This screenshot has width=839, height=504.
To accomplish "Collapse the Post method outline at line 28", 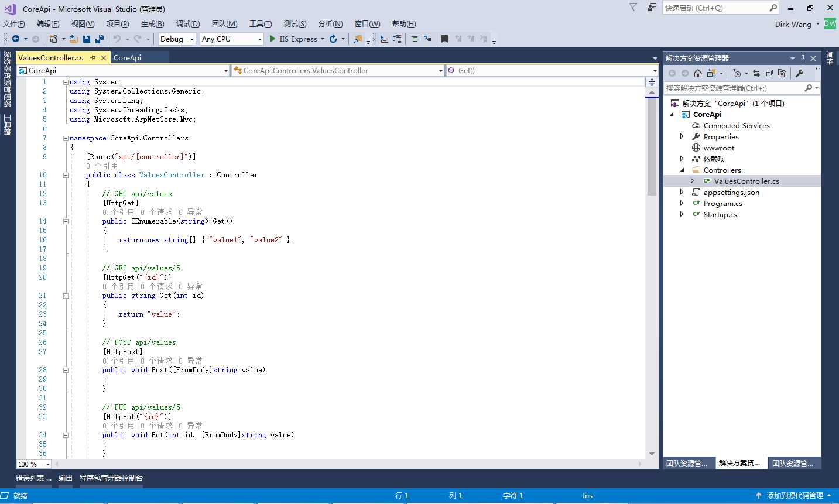I will coord(66,370).
